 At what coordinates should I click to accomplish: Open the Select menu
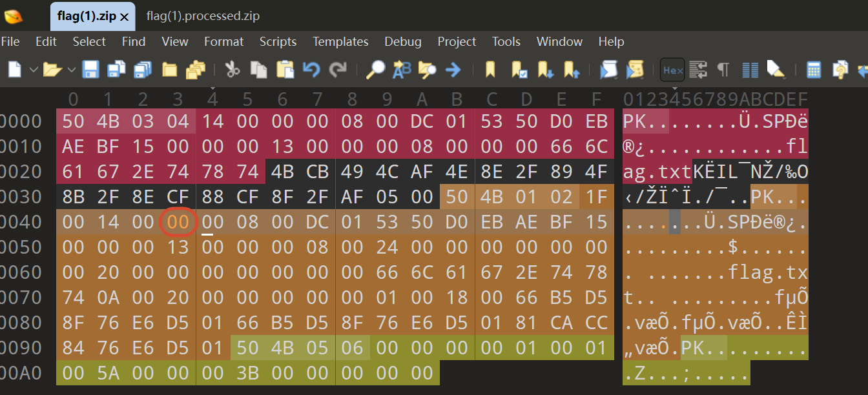tap(89, 41)
